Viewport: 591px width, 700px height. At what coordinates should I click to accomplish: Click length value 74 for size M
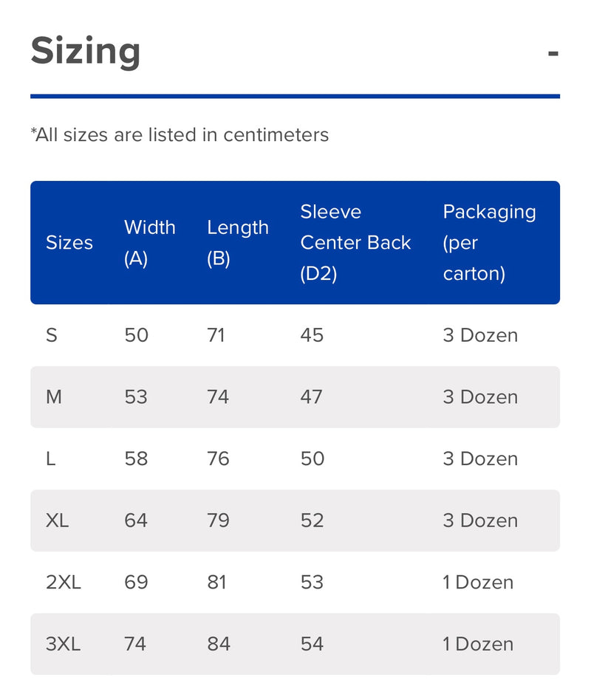click(x=218, y=397)
